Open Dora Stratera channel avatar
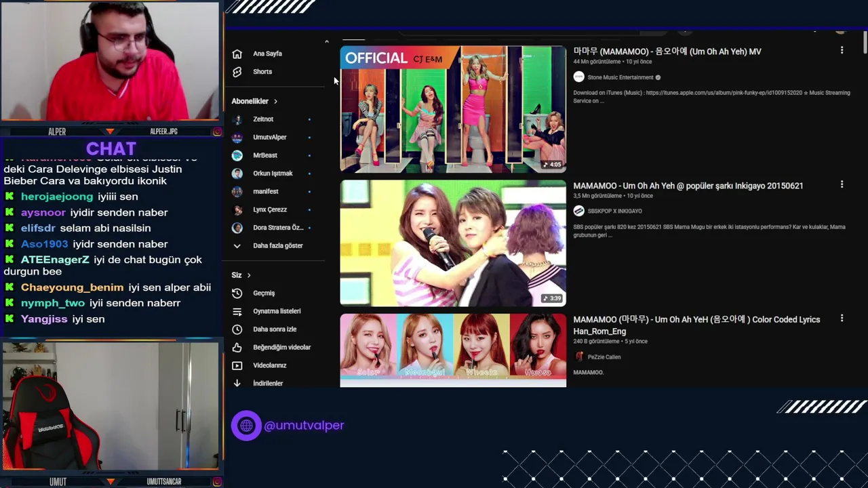 [237, 228]
